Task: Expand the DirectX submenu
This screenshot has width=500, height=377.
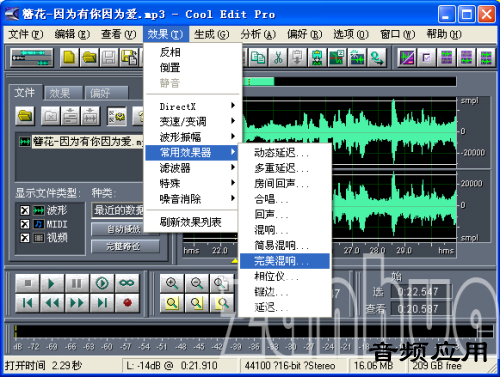Action: coord(192,106)
